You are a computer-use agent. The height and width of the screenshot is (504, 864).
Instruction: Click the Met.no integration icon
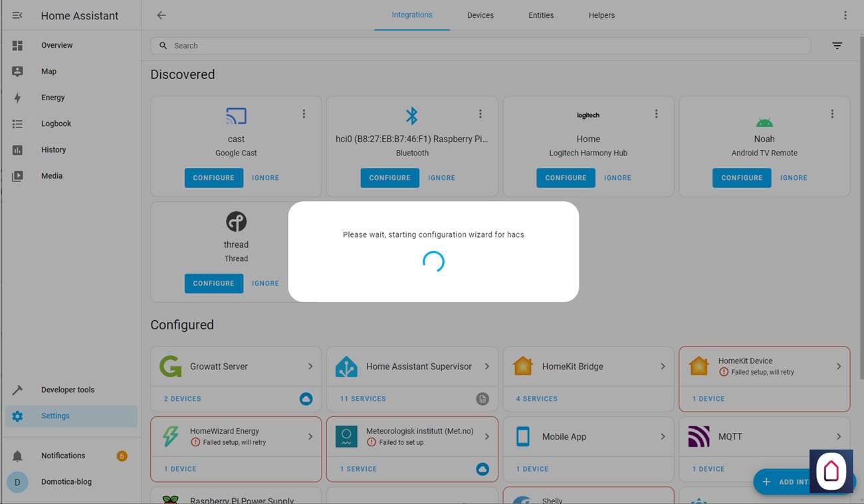(346, 436)
